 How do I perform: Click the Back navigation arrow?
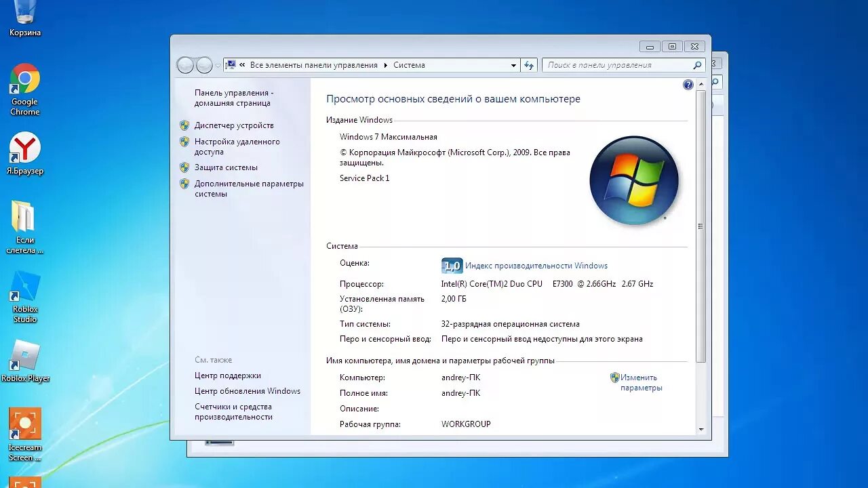point(185,65)
